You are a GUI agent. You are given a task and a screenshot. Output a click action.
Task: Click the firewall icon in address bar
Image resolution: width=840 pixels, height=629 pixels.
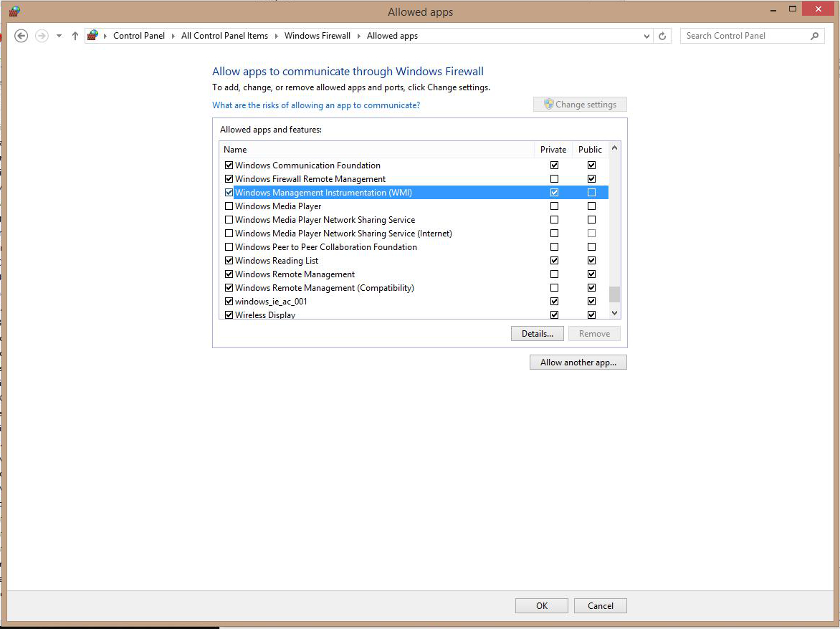pos(92,35)
